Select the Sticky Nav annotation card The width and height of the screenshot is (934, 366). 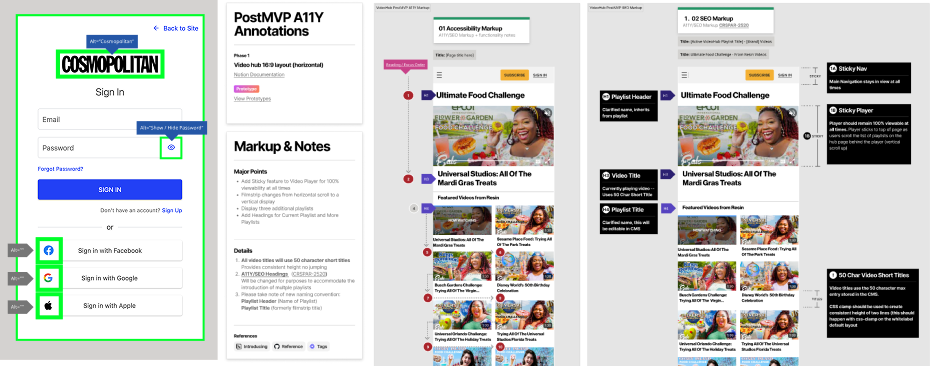click(x=869, y=78)
